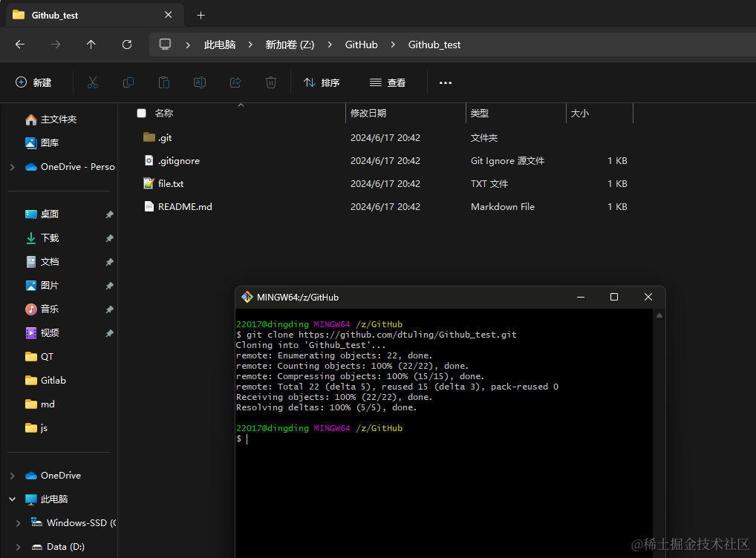Click GitHub in the address breadcrumb
The width and height of the screenshot is (756, 558).
(361, 45)
